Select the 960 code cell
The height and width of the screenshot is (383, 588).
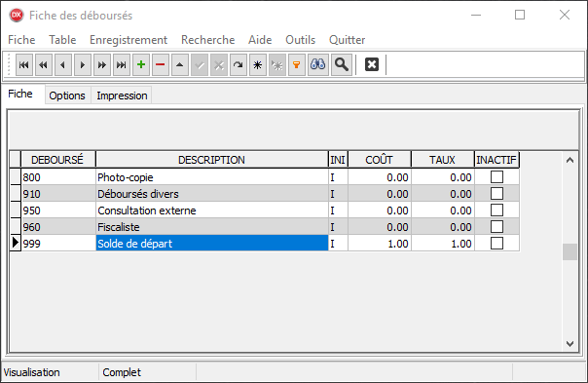[58, 227]
